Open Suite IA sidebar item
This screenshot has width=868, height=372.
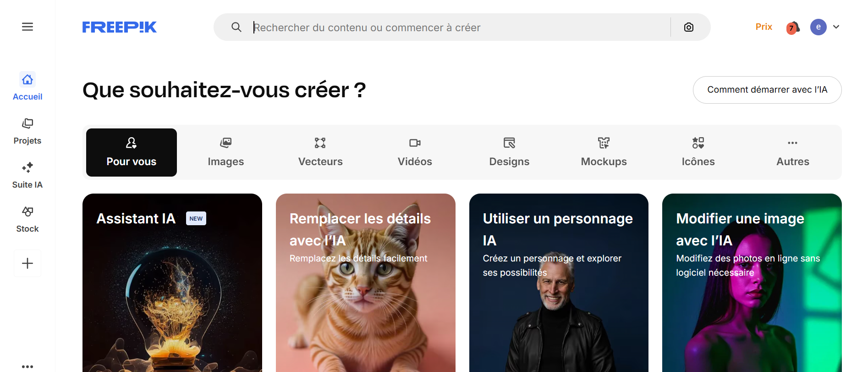[x=27, y=175]
